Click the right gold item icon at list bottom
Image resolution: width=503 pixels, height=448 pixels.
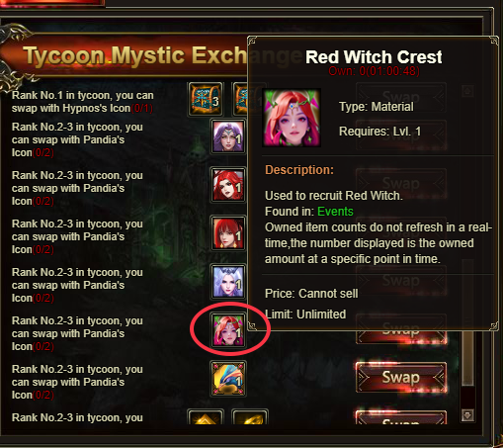[x=250, y=416]
